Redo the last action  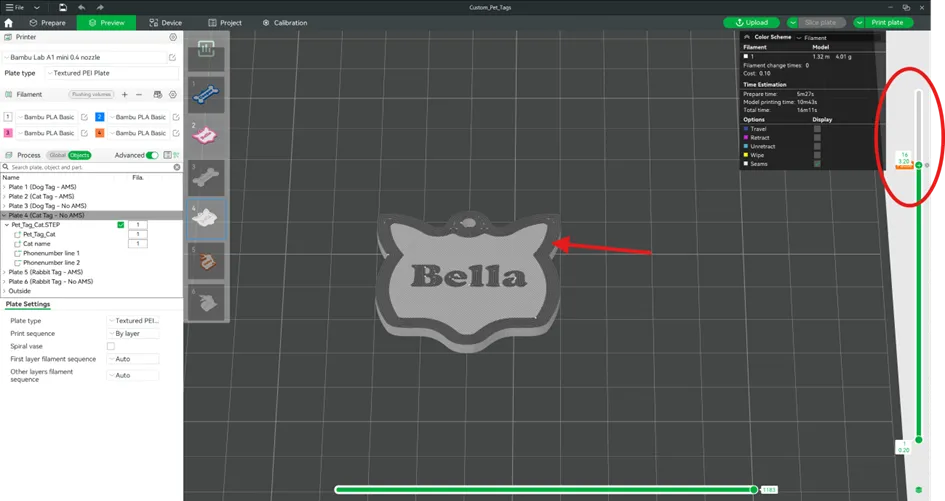(x=100, y=7)
